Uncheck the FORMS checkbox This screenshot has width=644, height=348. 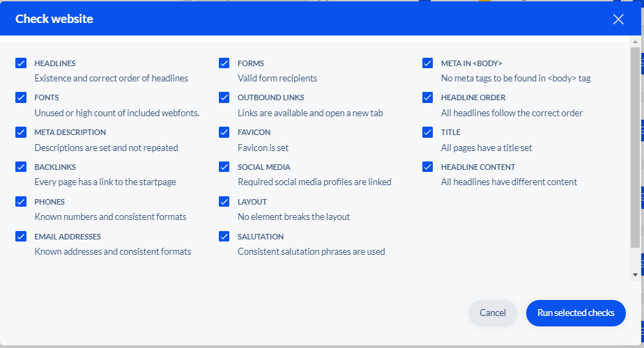pos(224,63)
